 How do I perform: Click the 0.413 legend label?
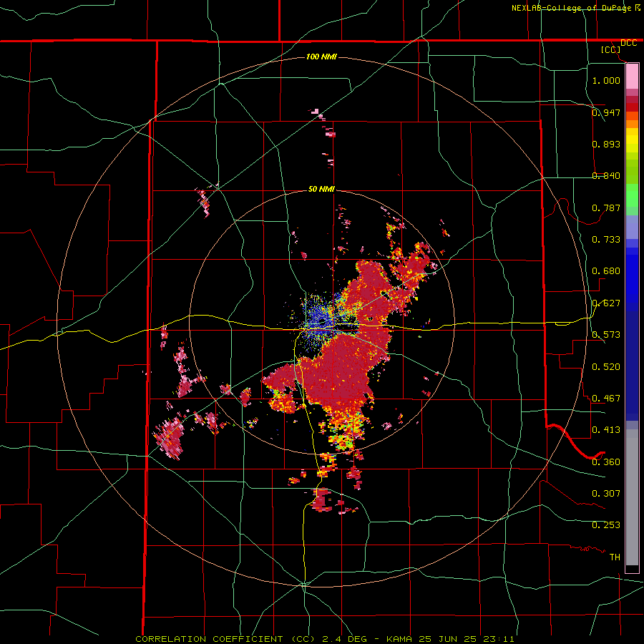pos(606,429)
